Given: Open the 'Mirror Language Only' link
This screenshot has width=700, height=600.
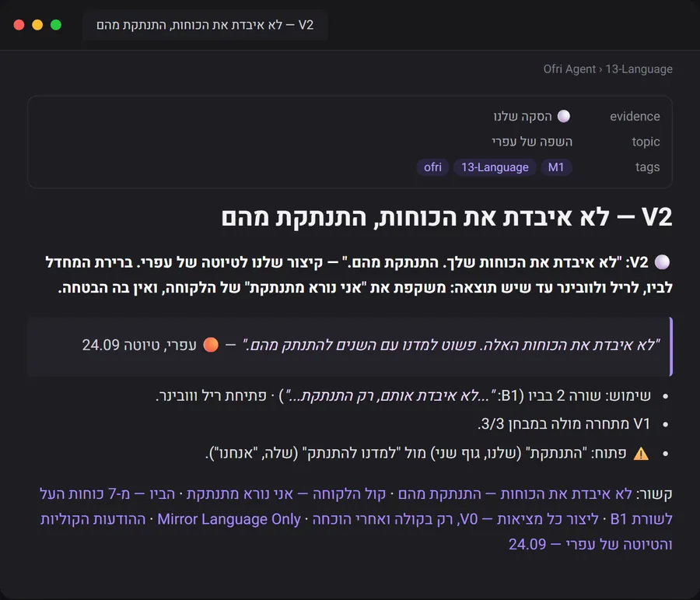Looking at the screenshot, I should pos(229,519).
